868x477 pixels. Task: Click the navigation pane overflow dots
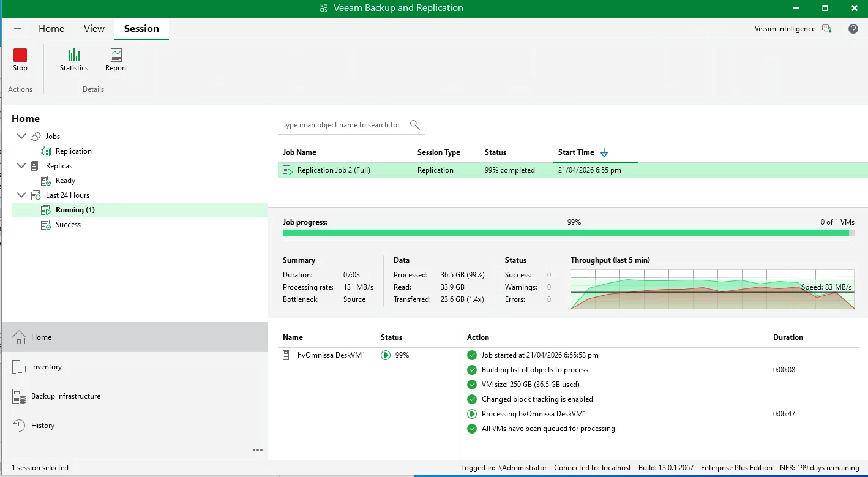click(258, 450)
